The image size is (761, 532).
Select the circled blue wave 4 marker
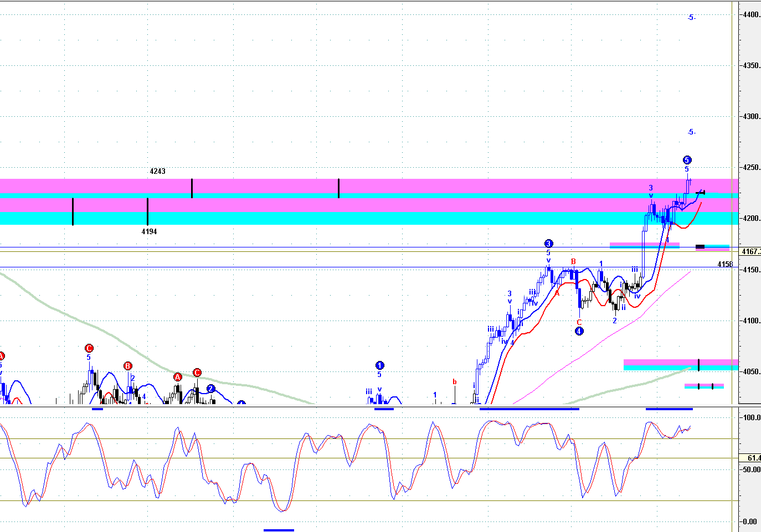click(579, 331)
